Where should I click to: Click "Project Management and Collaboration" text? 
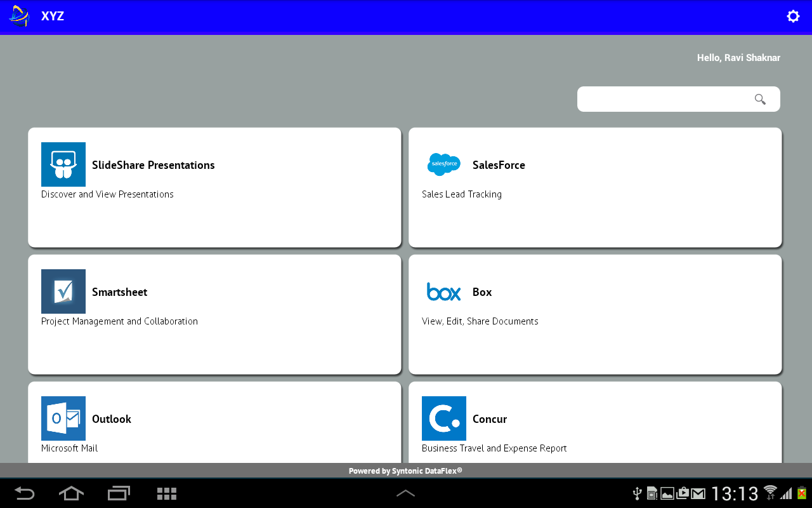pyautogui.click(x=119, y=321)
